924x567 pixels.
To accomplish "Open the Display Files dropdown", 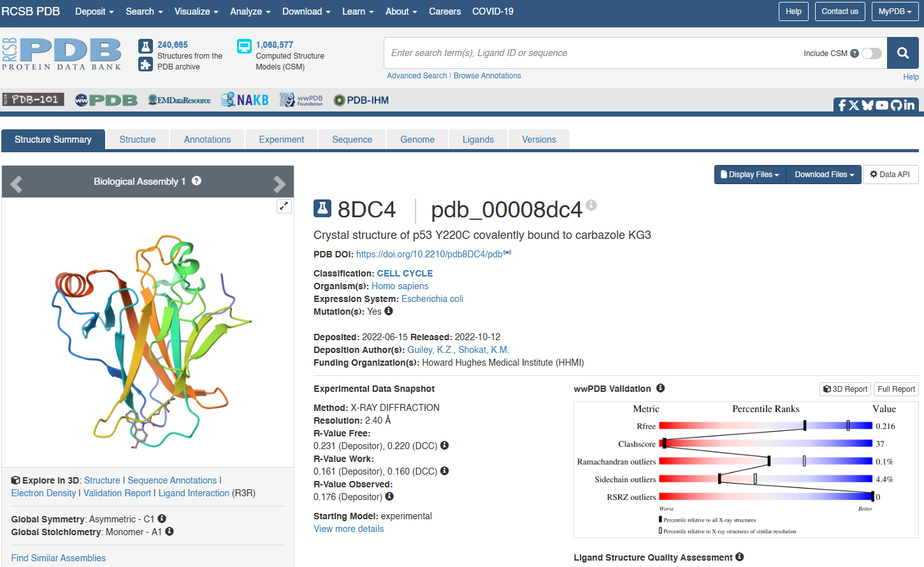I will click(750, 175).
